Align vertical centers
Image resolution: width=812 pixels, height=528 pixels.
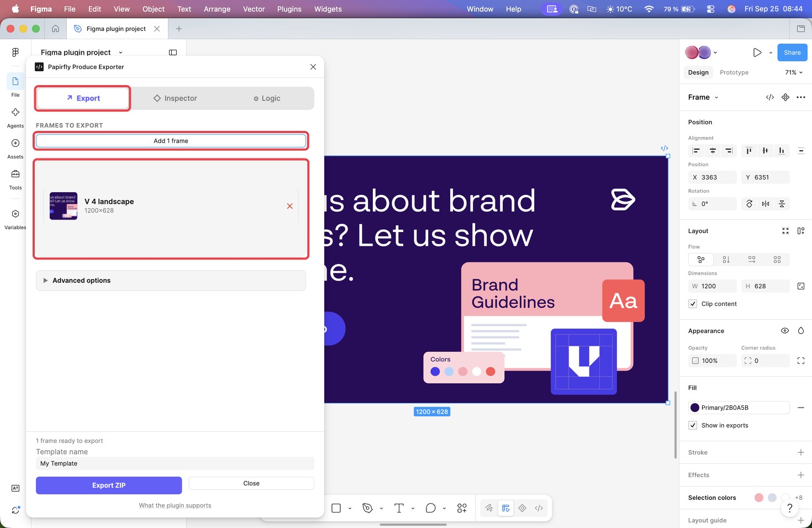coord(765,151)
